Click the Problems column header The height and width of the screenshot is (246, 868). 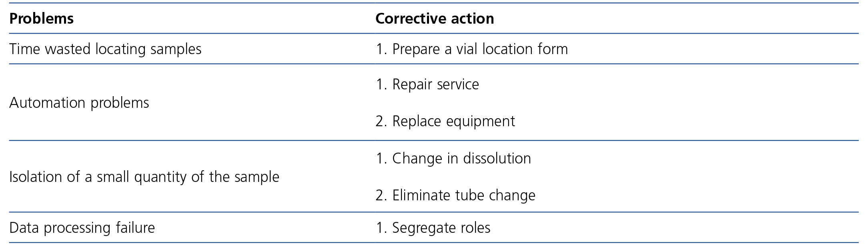coord(42,19)
